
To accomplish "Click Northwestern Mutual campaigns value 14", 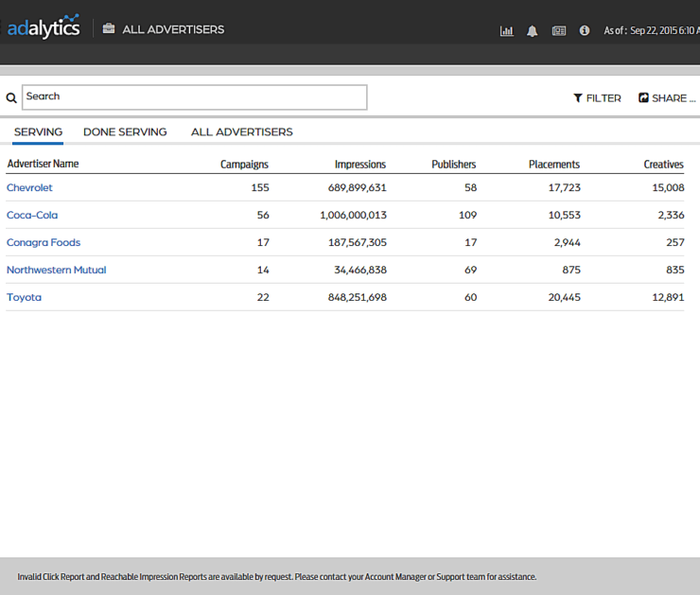I will point(263,270).
